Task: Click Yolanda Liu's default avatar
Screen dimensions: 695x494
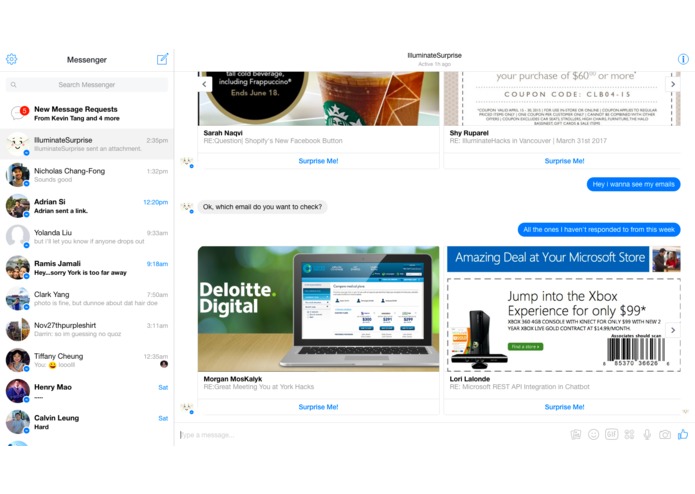Action: click(x=18, y=236)
